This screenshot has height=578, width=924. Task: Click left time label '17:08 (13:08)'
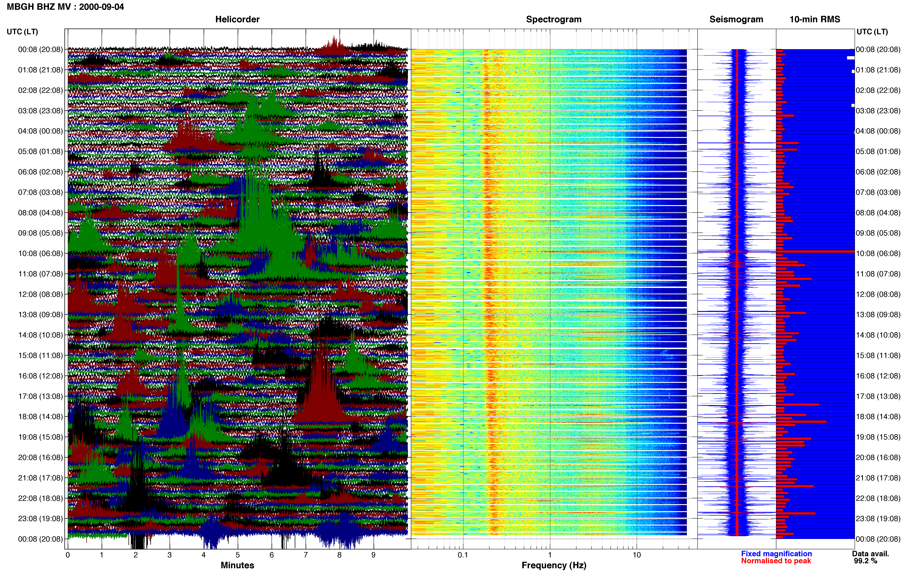(41, 396)
